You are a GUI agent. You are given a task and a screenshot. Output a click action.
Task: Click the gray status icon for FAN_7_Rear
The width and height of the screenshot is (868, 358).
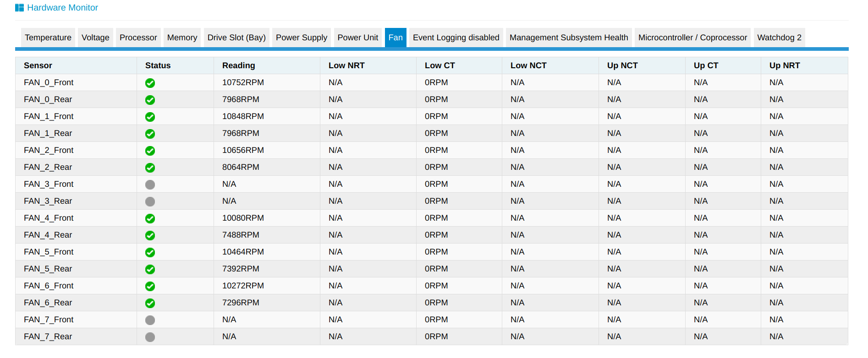point(150,337)
